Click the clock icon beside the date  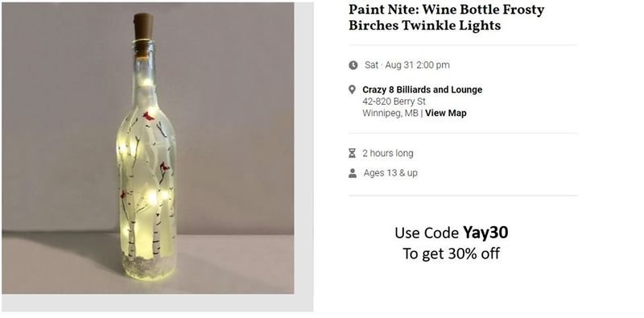tap(353, 65)
